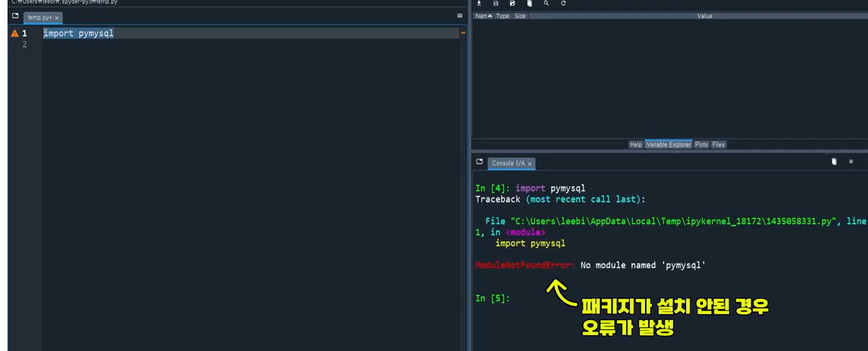The height and width of the screenshot is (351, 868).
Task: Click the ipykernel temp file path in traceback
Action: pos(674,221)
